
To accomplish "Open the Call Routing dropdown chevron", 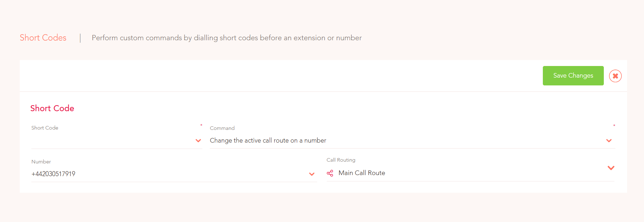I will click(611, 168).
